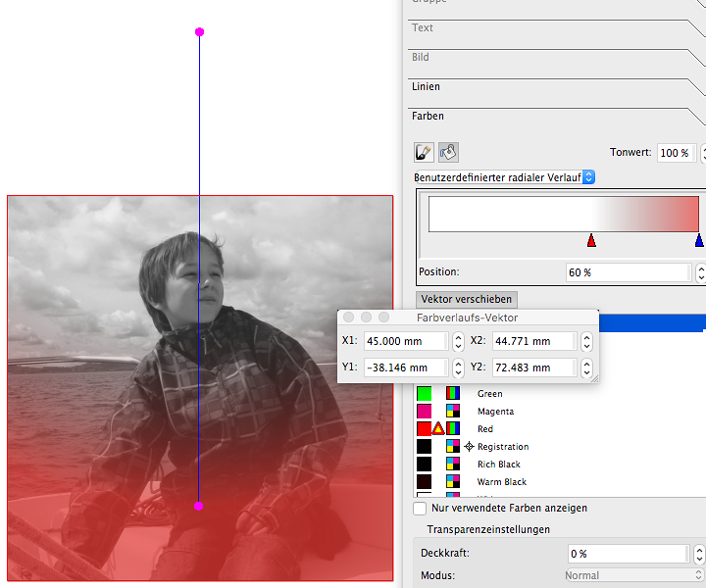706x588 pixels.
Task: Click the CMYK icon next to Rich Black
Action: [453, 465]
